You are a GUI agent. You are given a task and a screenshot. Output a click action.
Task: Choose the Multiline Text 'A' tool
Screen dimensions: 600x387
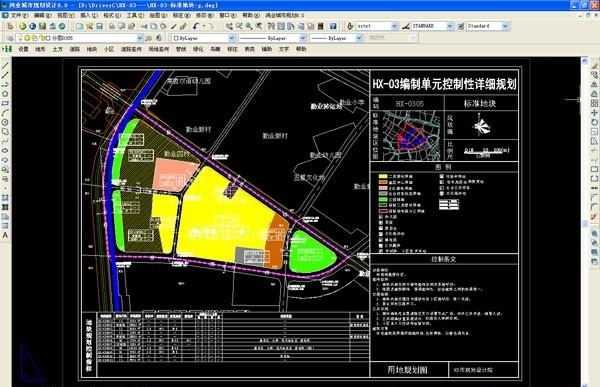(5, 235)
